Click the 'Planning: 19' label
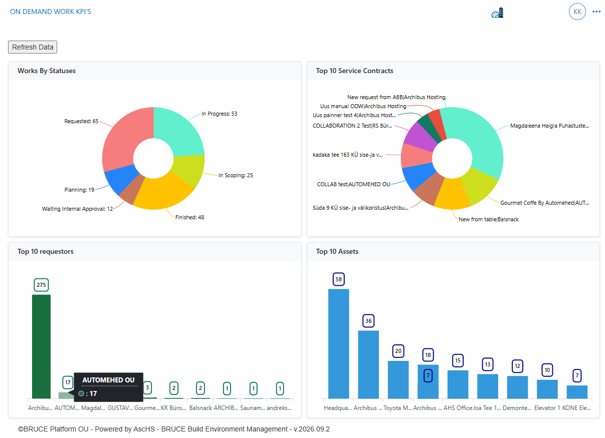The image size is (605, 438). tap(79, 189)
